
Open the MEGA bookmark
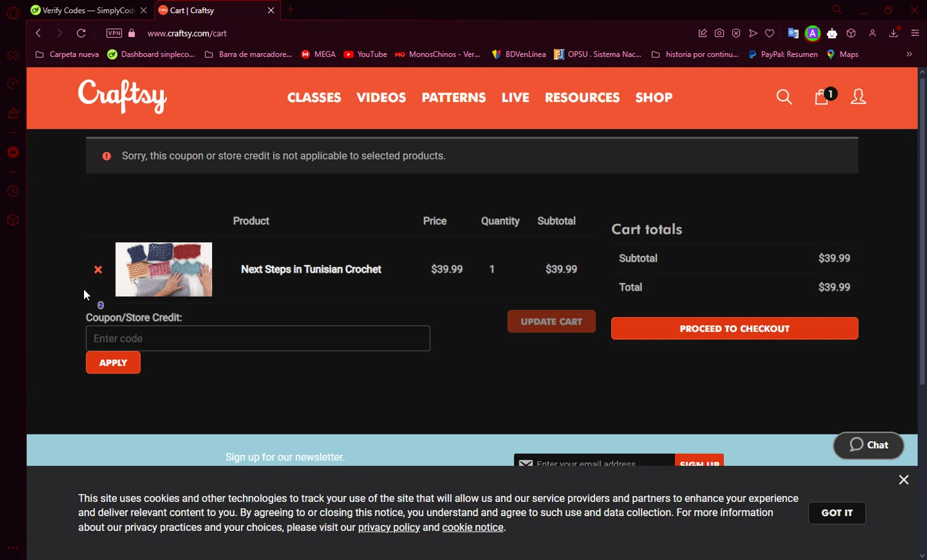tap(318, 54)
